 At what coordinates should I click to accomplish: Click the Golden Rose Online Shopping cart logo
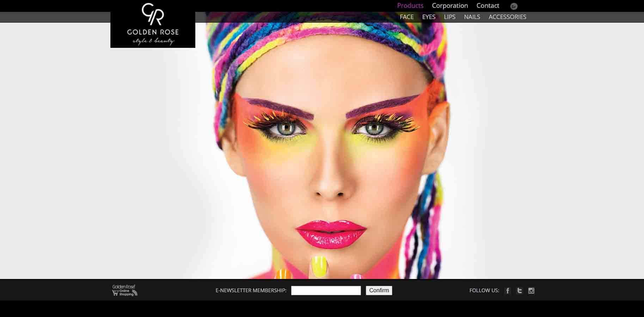pos(123,291)
